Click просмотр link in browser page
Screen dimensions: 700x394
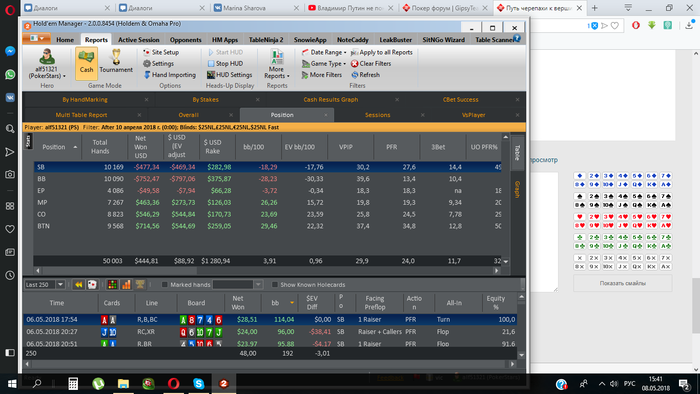[x=543, y=160]
